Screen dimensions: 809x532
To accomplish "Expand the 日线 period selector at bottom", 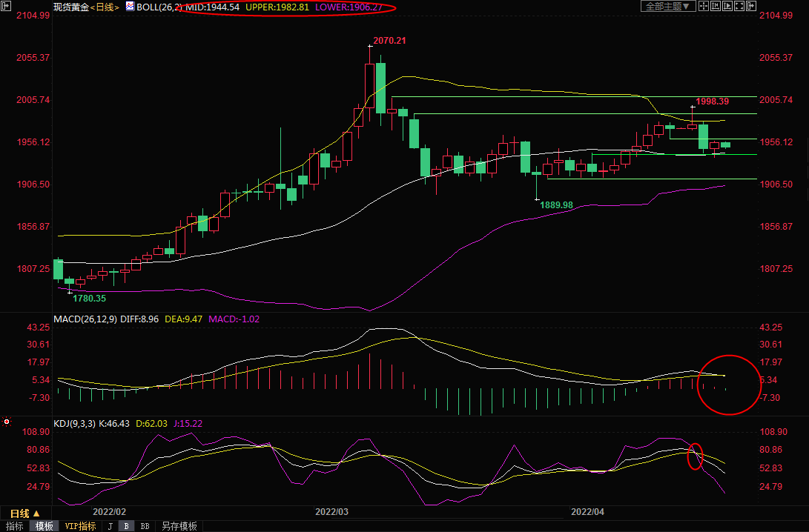I will [x=24, y=513].
